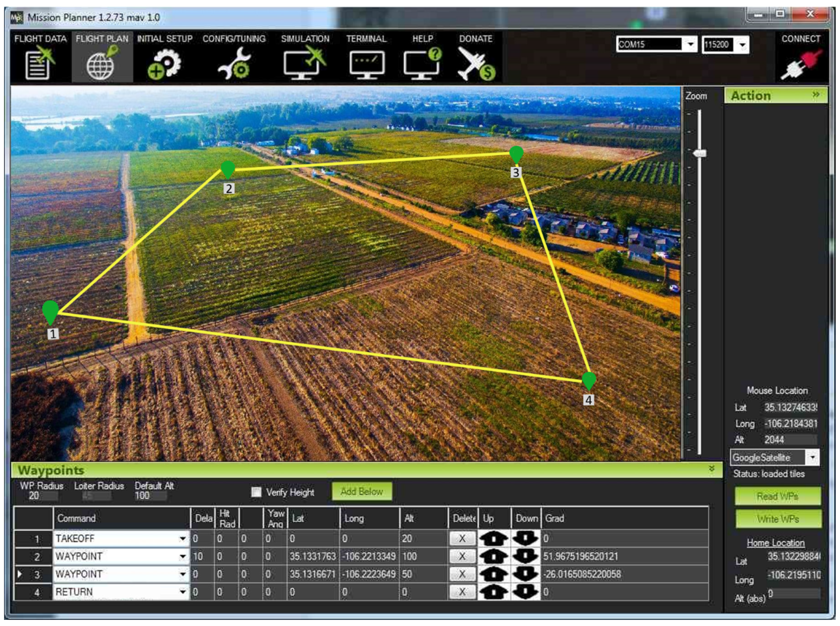Open the Flight Data screen icon
Viewport: 840px width, 626px height.
40,64
